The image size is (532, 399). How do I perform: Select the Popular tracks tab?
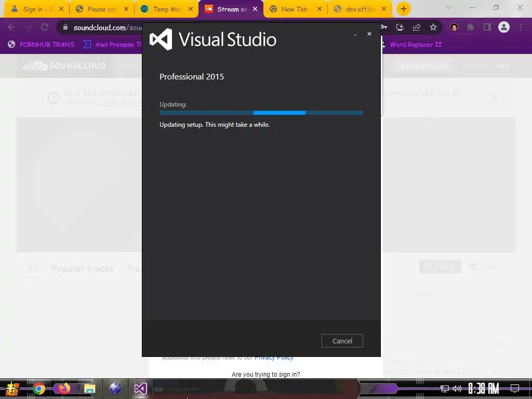[83, 269]
